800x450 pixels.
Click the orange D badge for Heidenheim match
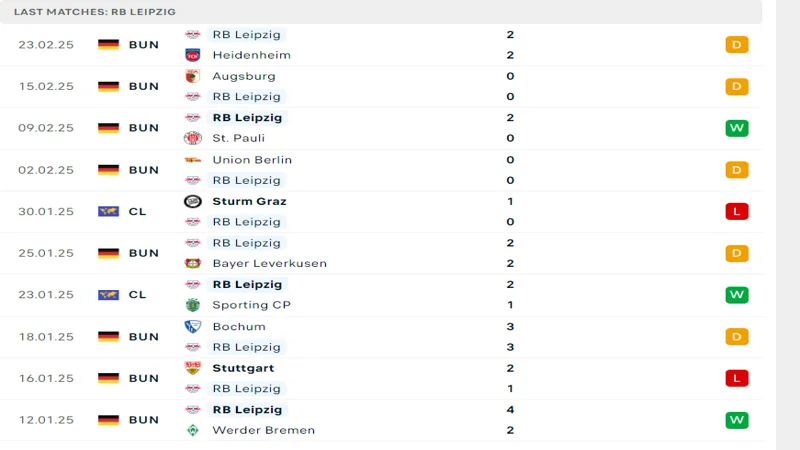click(737, 44)
